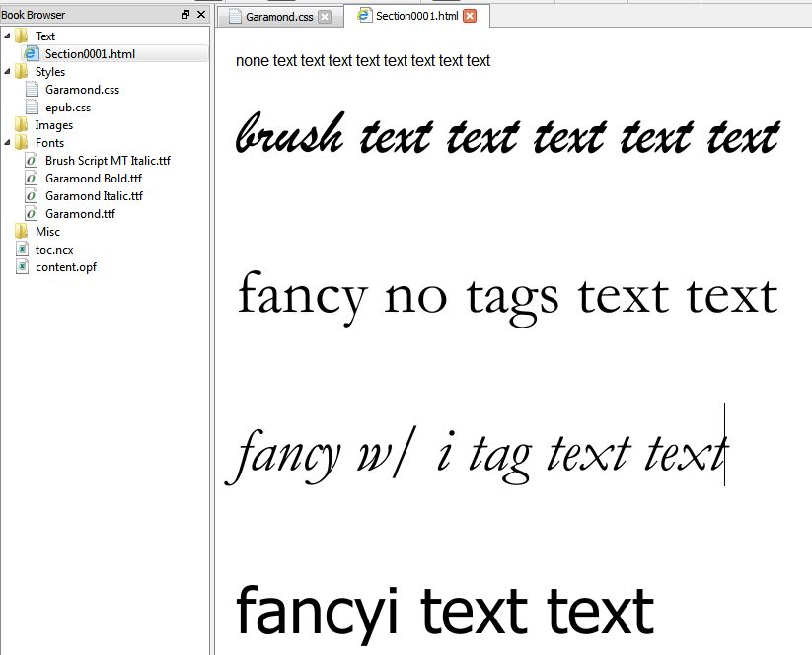Viewport: 812px width, 655px height.
Task: Switch to the Section0001.html tab
Action: [417, 16]
